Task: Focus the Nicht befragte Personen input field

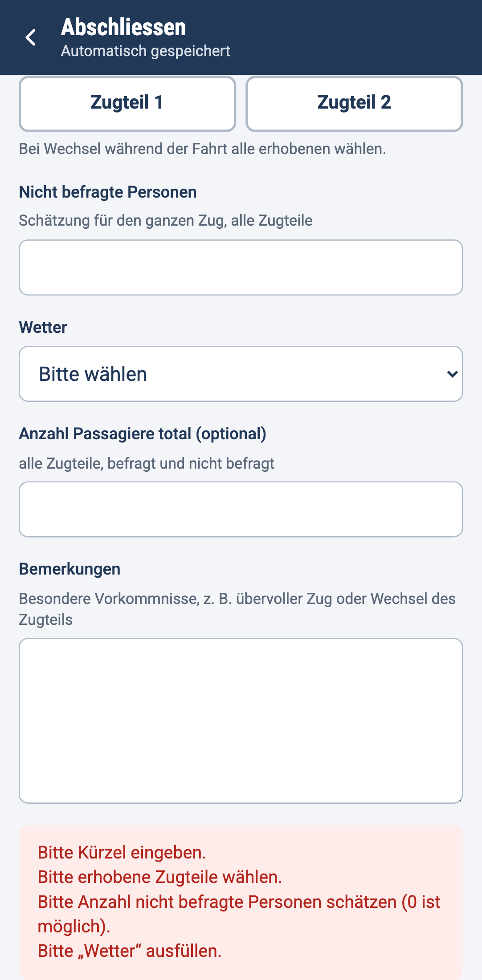Action: pos(241,267)
